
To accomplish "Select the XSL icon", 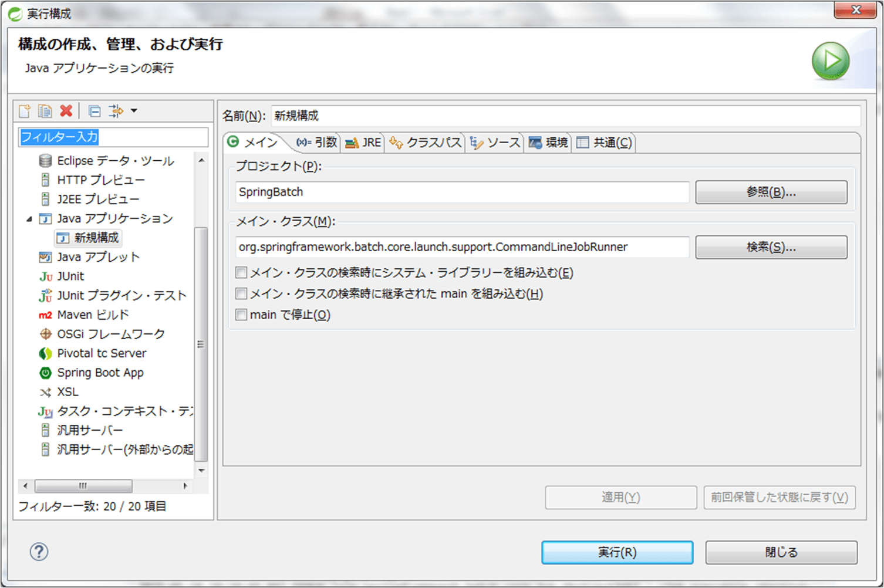I will [45, 392].
